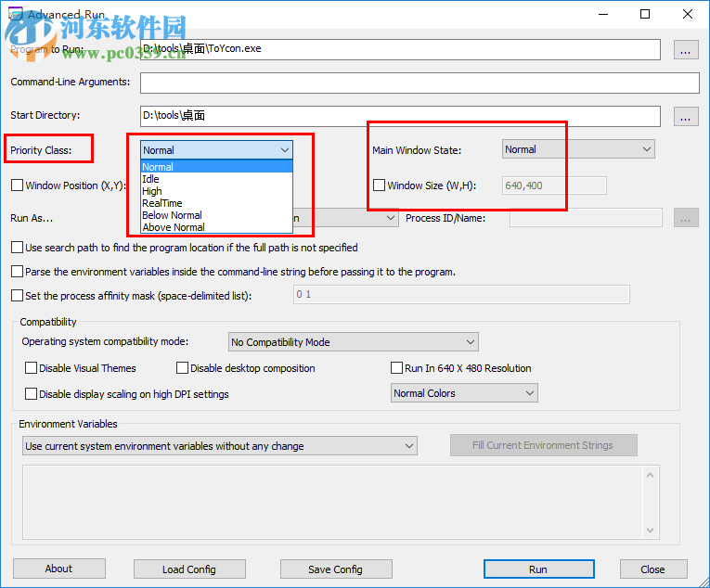Click the Save Config button
The height and width of the screenshot is (588, 710).
point(336,569)
